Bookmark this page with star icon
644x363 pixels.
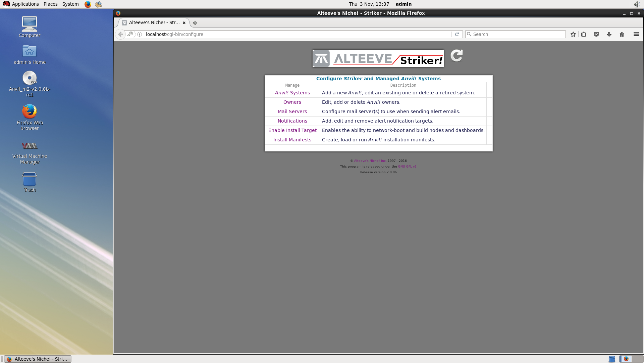coord(573,34)
